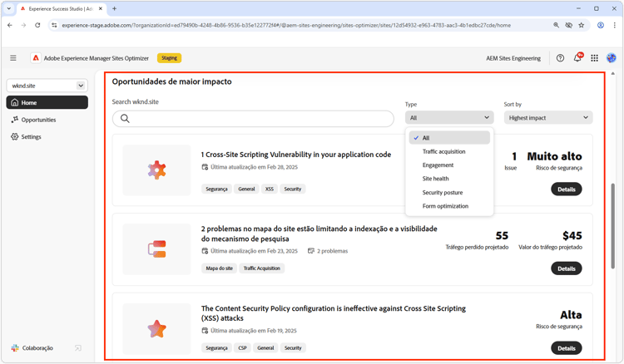Click the CSP tag
This screenshot has height=364, width=624.
click(242, 348)
